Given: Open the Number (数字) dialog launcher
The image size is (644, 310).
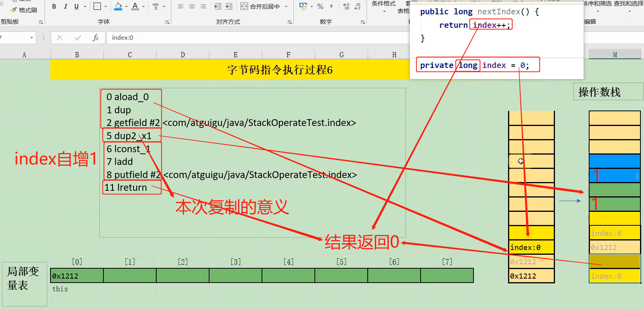Looking at the screenshot, I should (363, 22).
